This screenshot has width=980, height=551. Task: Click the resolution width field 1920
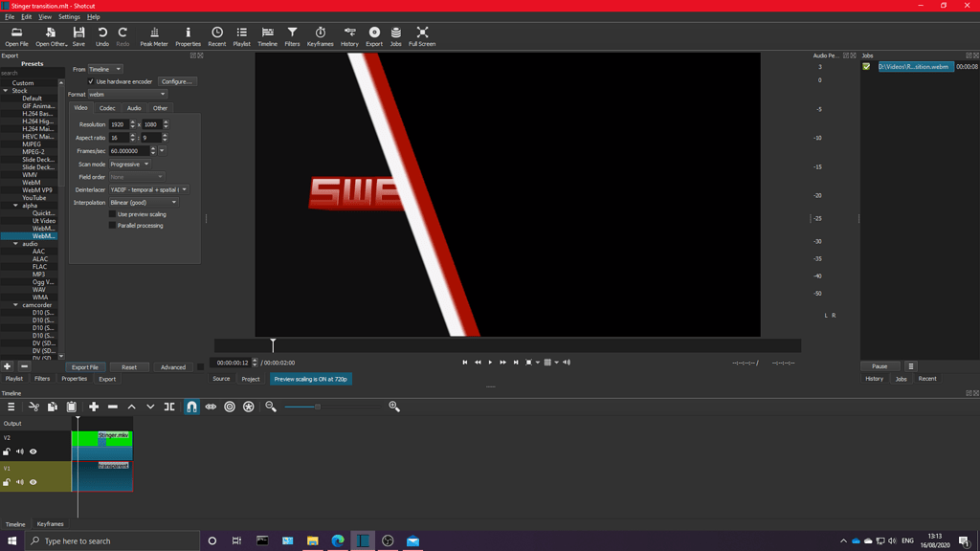point(119,124)
